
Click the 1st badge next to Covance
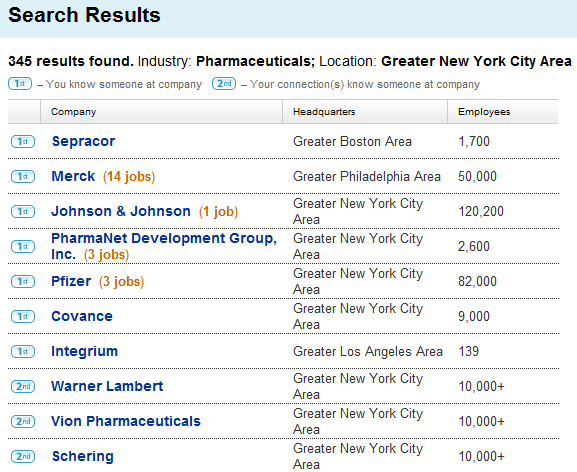(x=23, y=316)
